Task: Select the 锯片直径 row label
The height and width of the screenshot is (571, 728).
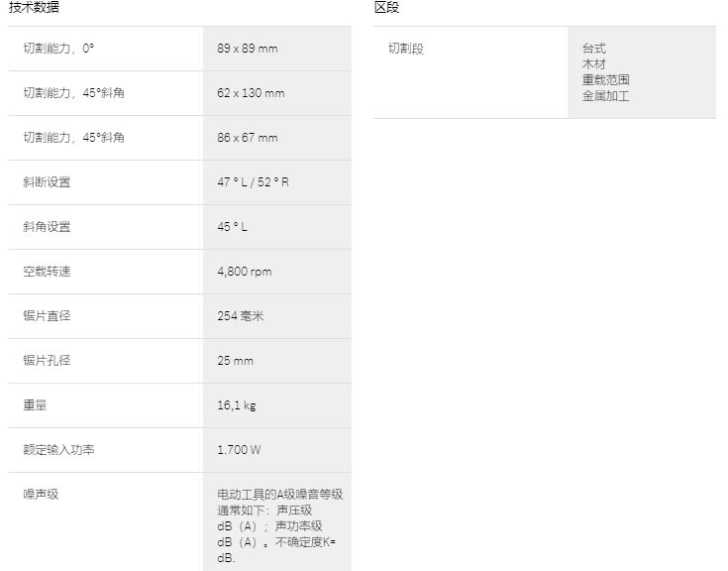Action: [48, 316]
